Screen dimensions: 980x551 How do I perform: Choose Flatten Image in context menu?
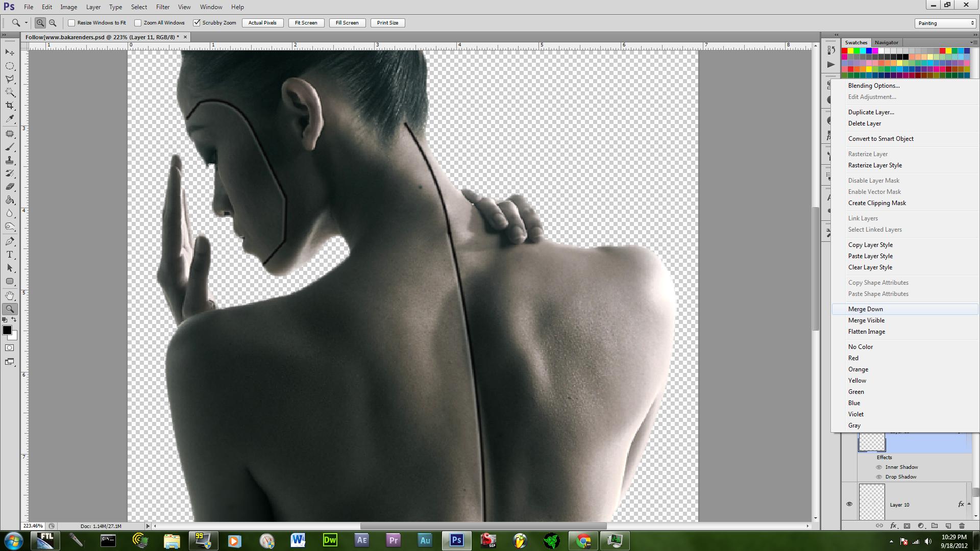[x=905, y=332]
